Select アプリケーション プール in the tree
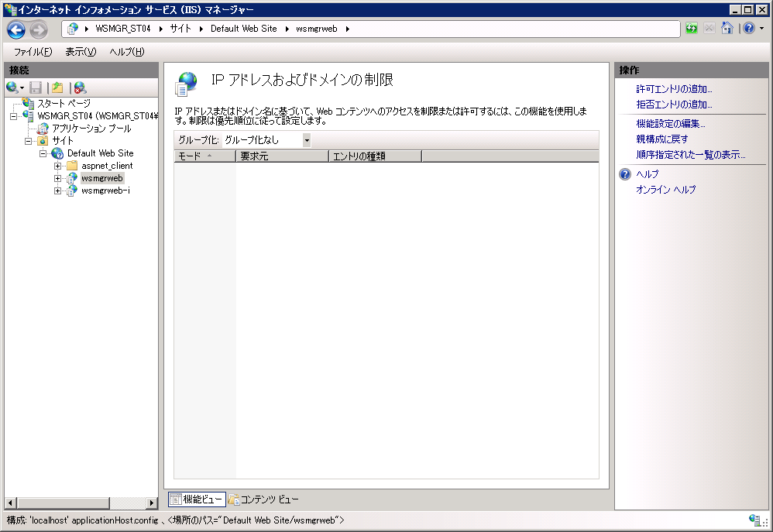Screen dimensions: 773x532 click(x=91, y=129)
